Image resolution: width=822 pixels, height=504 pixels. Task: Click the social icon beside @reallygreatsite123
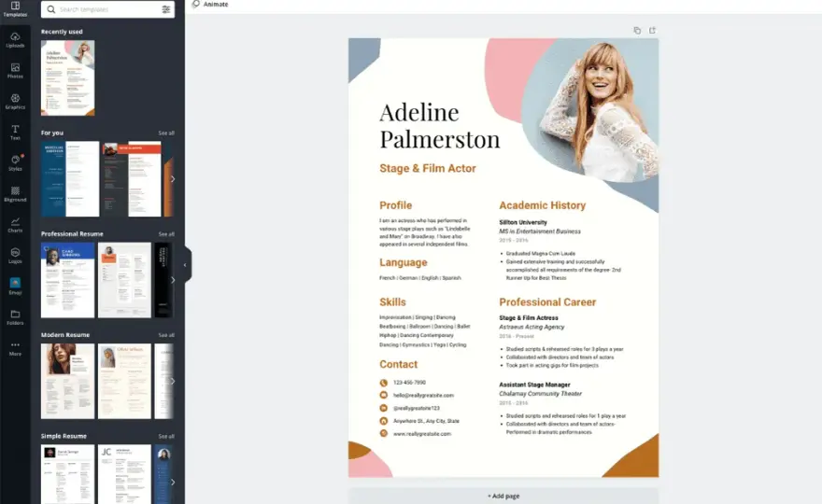(384, 408)
